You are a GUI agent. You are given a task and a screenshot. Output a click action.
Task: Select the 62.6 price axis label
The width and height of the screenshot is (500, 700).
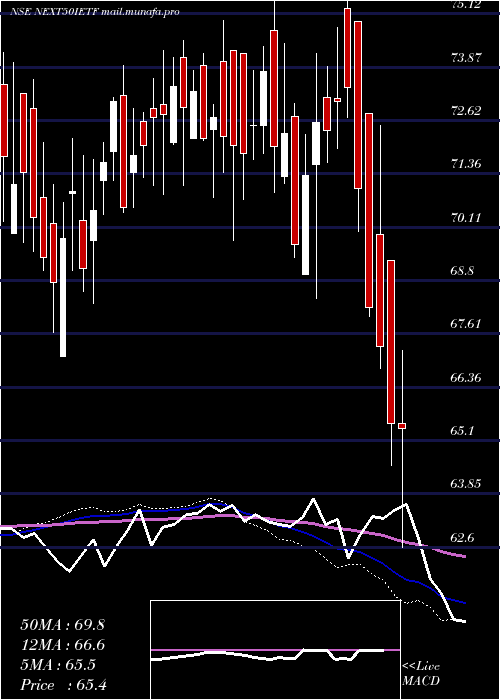point(463,538)
